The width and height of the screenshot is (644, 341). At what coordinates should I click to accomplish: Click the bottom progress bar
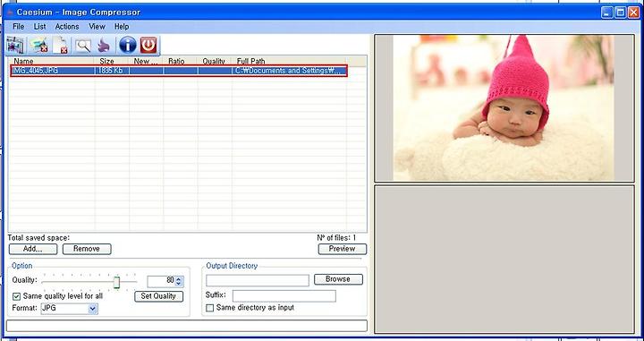pyautogui.click(x=187, y=326)
